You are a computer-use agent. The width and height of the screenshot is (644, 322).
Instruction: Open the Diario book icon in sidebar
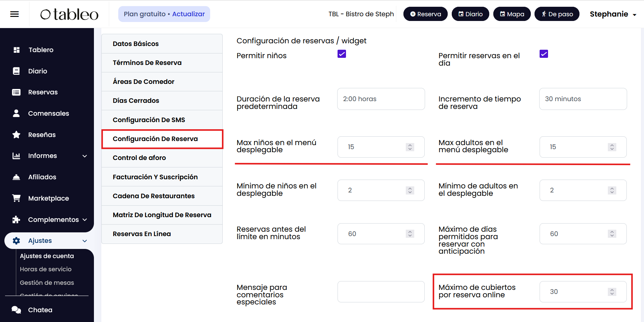(16, 71)
